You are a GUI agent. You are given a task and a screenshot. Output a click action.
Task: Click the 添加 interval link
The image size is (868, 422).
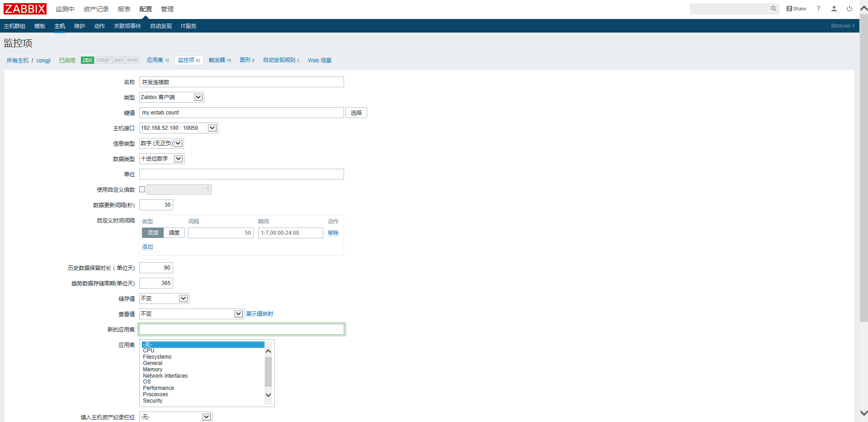click(x=147, y=247)
